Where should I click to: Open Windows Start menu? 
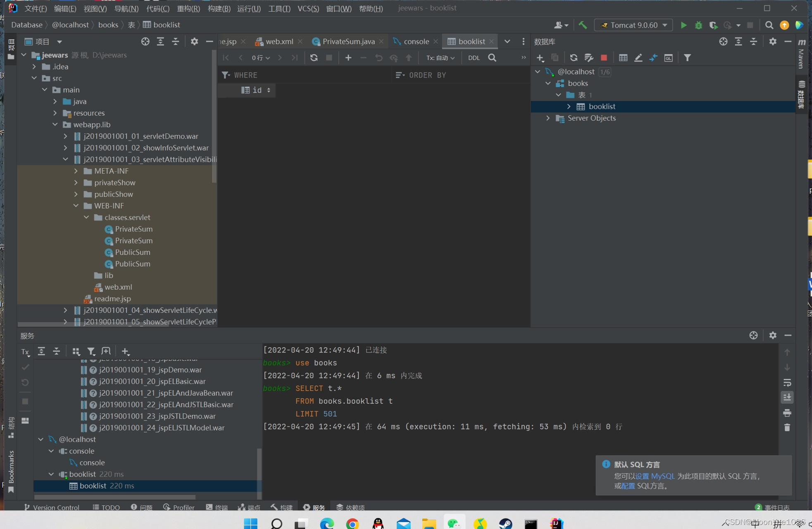coord(250,524)
